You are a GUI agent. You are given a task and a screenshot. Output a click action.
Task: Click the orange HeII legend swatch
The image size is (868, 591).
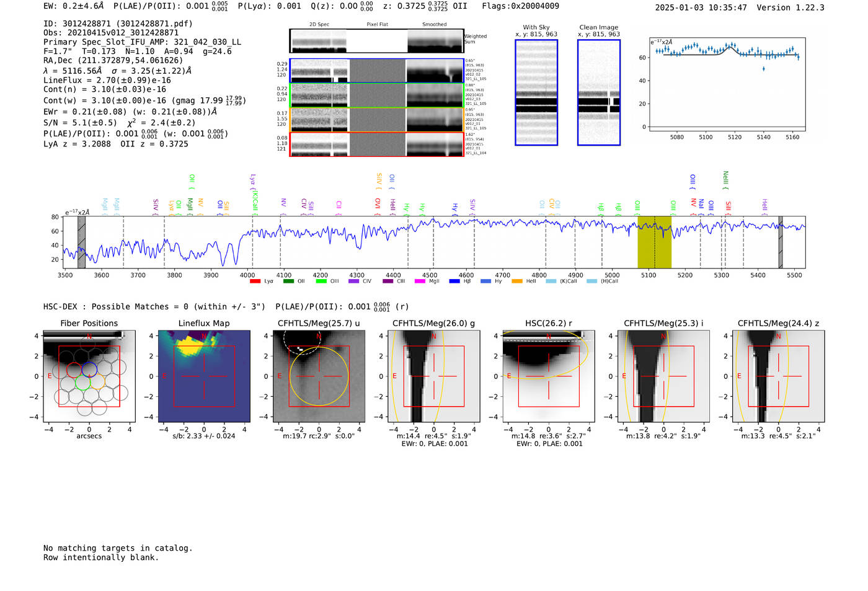(517, 282)
